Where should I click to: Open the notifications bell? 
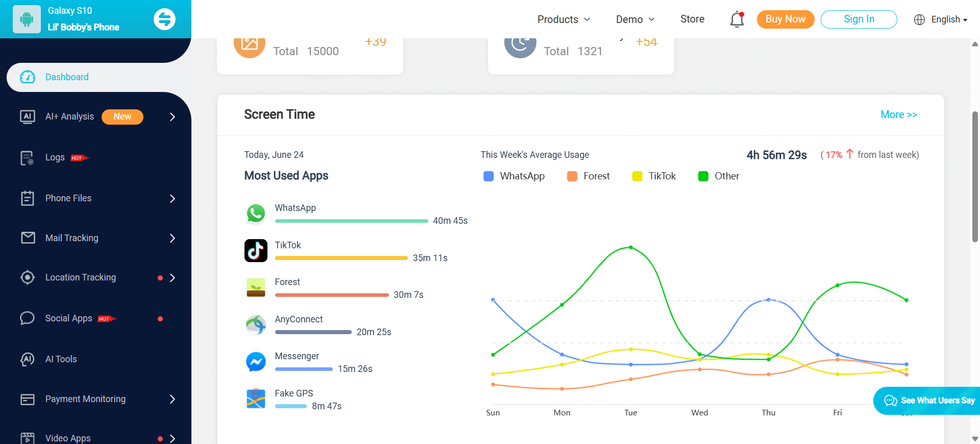737,19
